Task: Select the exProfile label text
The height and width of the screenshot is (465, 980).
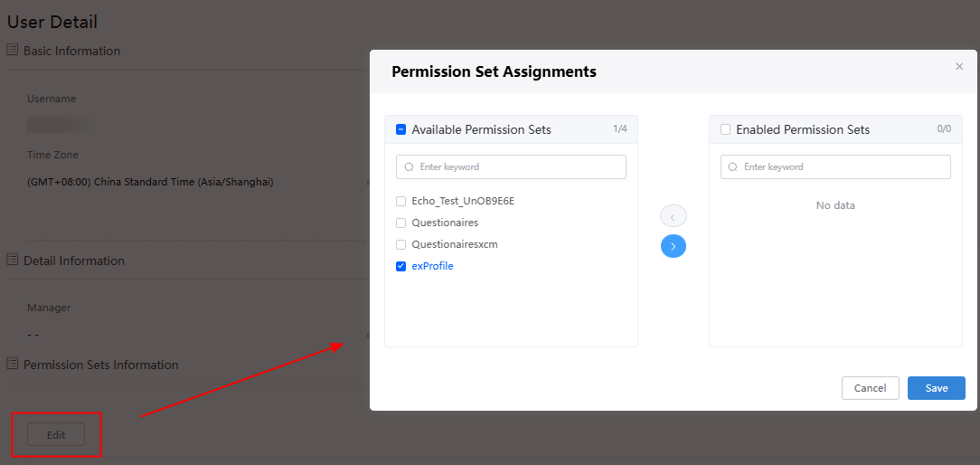Action: [x=432, y=266]
